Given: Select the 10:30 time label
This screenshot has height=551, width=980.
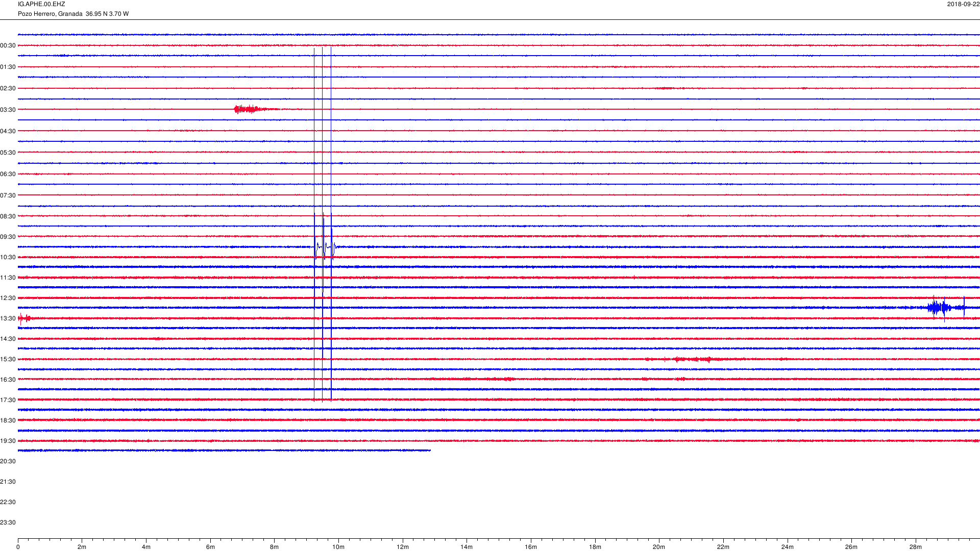Looking at the screenshot, I should [8, 258].
